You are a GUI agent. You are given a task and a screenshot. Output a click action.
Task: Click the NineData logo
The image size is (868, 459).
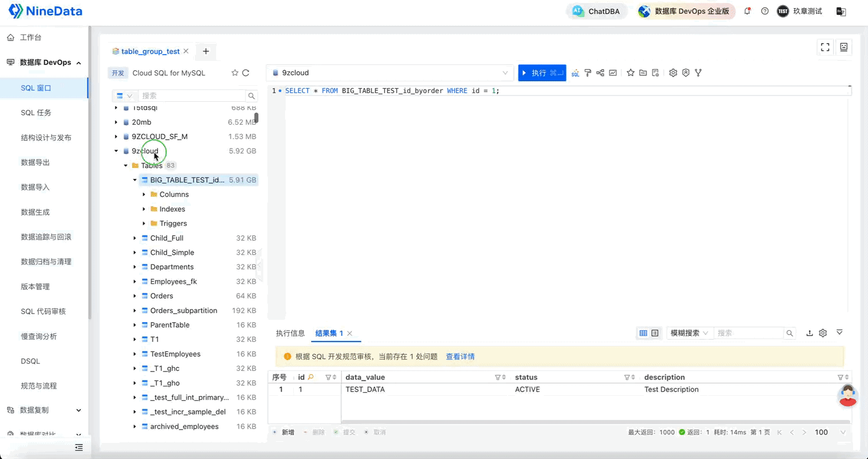coord(45,11)
